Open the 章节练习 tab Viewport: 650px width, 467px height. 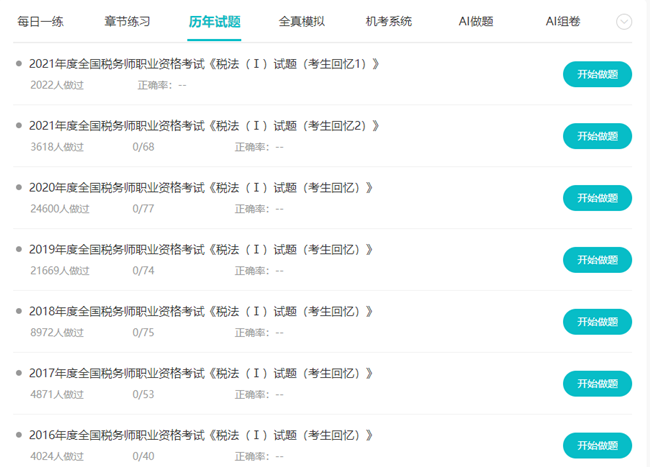[x=126, y=21]
